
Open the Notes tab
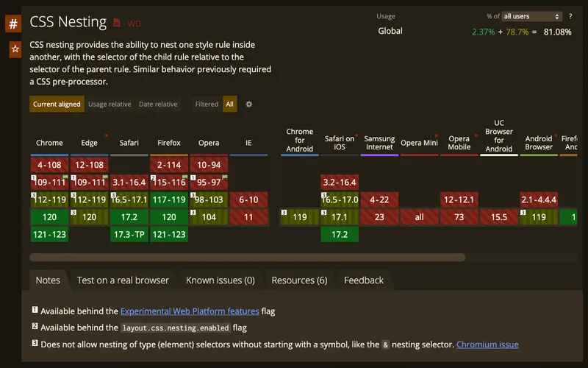tap(48, 280)
